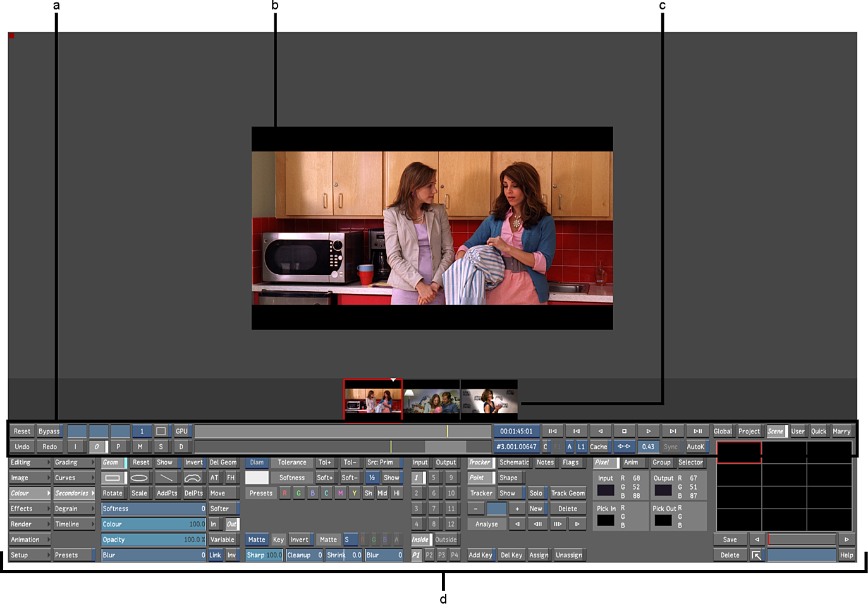Image resolution: width=868 pixels, height=604 pixels.
Task: Play the clip forward
Action: pyautogui.click(x=649, y=431)
